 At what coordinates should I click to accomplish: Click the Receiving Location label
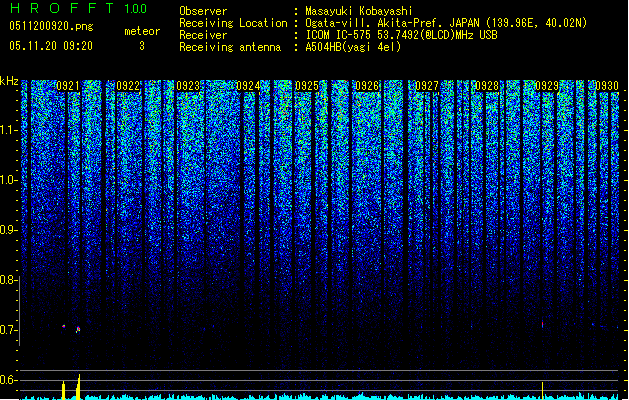(233, 23)
